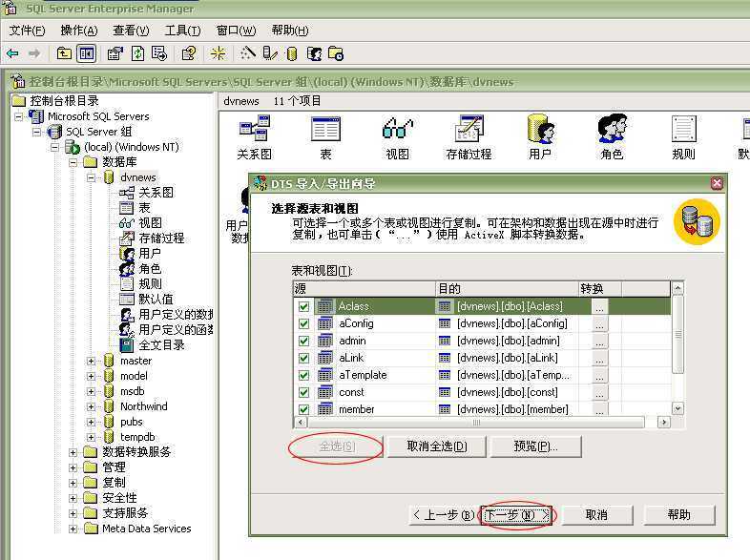Open the 工具(T) menu
The height and width of the screenshot is (560, 750).
[182, 31]
